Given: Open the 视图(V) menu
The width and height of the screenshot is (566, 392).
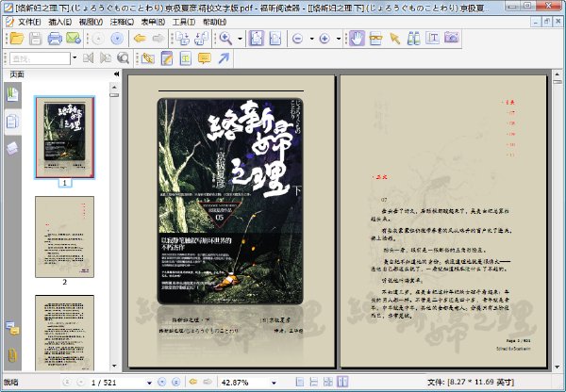Looking at the screenshot, I should (91, 22).
